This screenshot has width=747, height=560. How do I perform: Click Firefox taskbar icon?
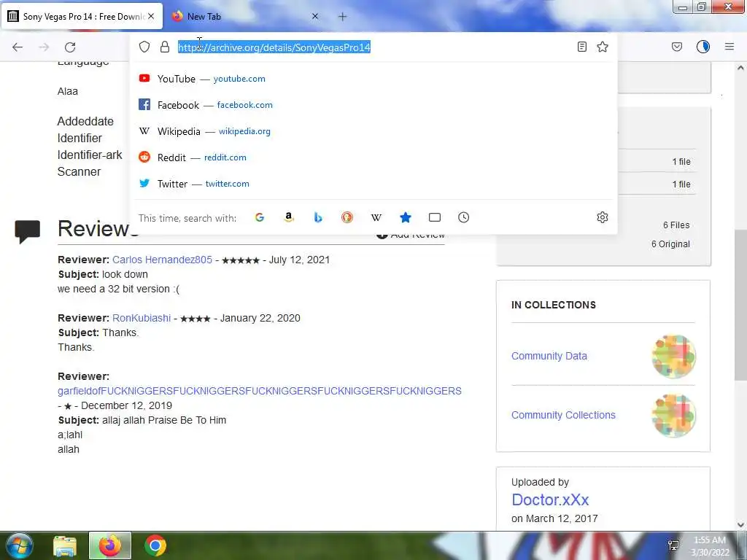[x=110, y=545]
